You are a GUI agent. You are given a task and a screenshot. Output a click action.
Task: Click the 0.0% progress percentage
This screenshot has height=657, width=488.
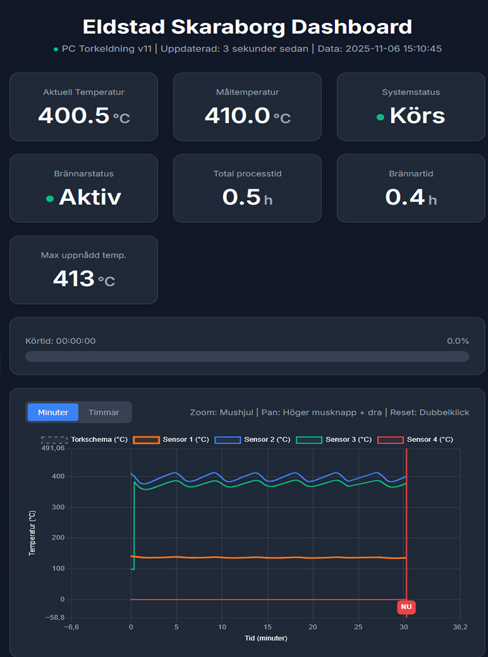pos(458,341)
